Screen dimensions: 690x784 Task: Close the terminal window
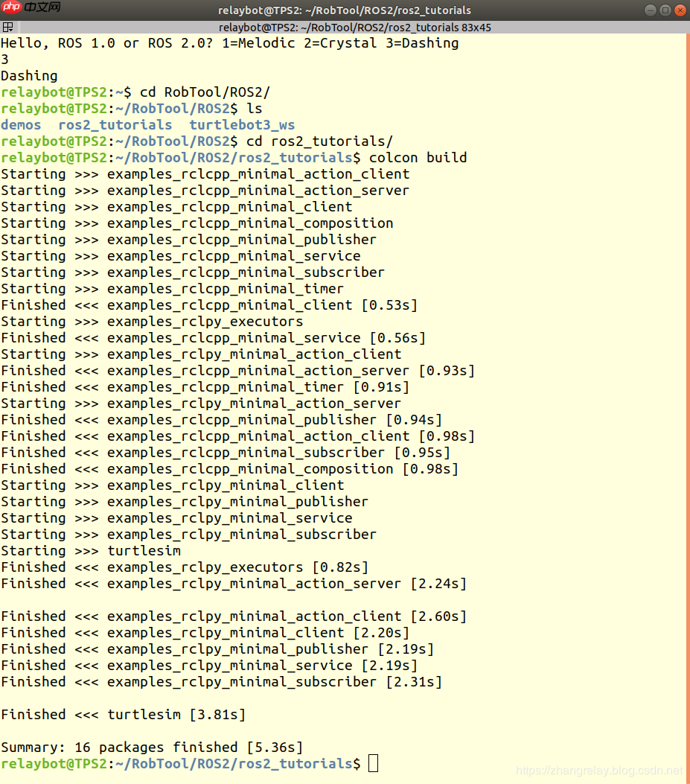(680, 10)
